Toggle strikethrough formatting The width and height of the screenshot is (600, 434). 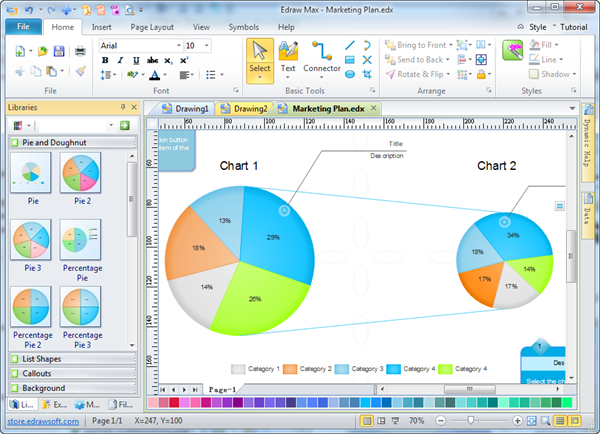click(x=152, y=60)
